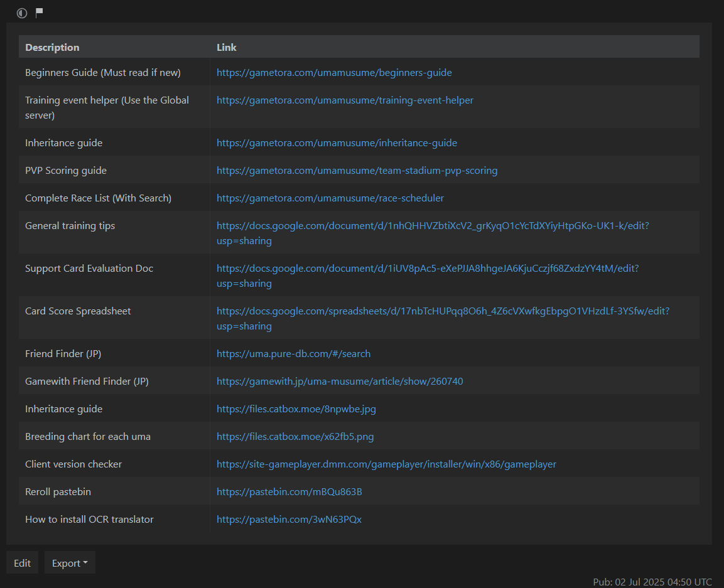Open the training-event-helper link
Screen dimensions: 724x588
tap(345, 100)
